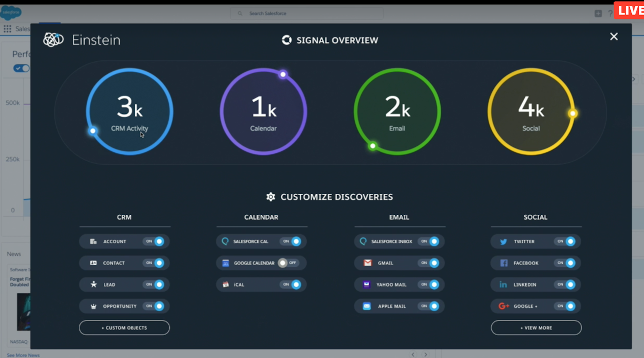Switch off the Gmail toggle
The width and height of the screenshot is (644, 358).
tap(429, 263)
